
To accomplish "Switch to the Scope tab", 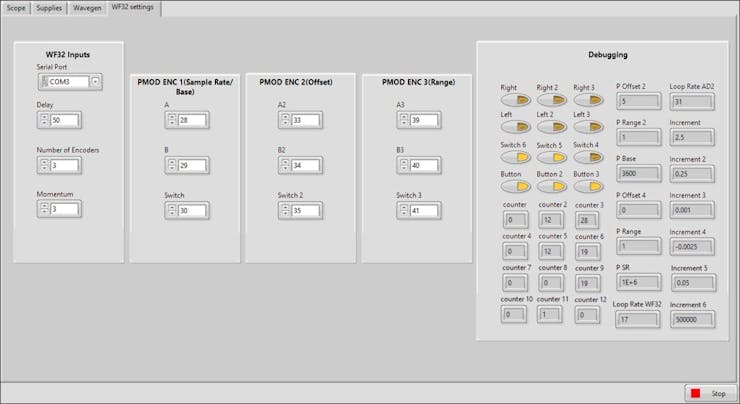I will (x=16, y=8).
